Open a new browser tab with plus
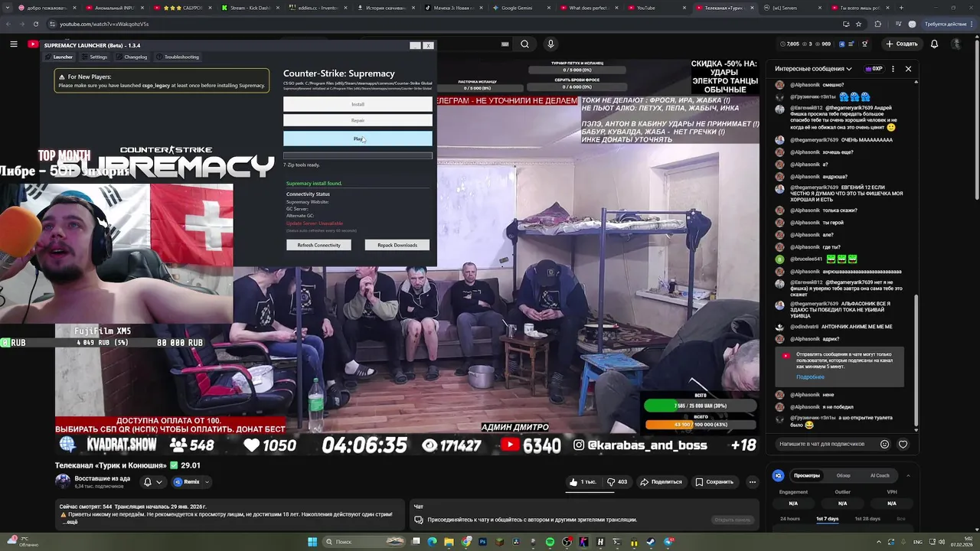This screenshot has width=980, height=551. tap(900, 8)
